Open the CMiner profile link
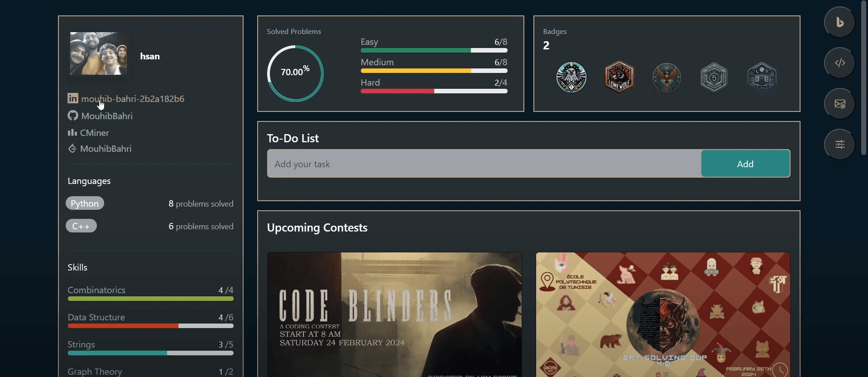This screenshot has width=868, height=377. pyautogui.click(x=95, y=133)
